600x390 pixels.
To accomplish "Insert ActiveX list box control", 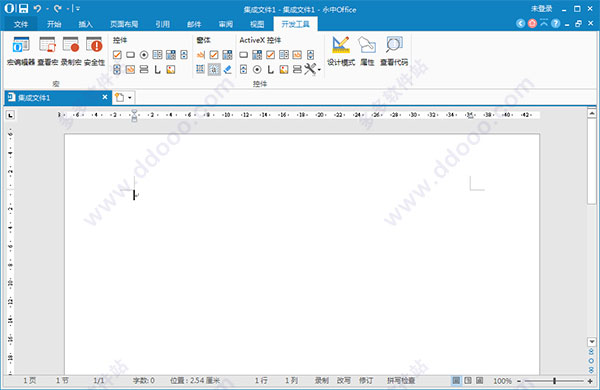I will tap(284, 55).
